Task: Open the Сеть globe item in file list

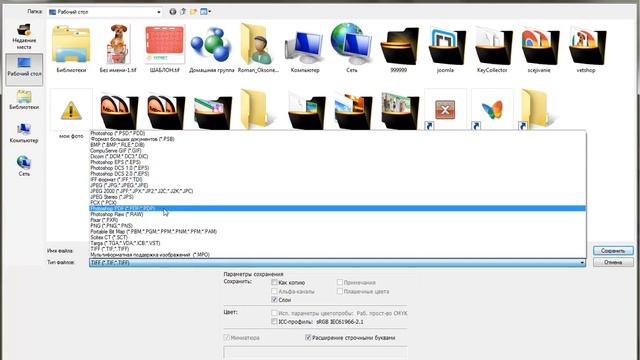Action: tap(351, 49)
